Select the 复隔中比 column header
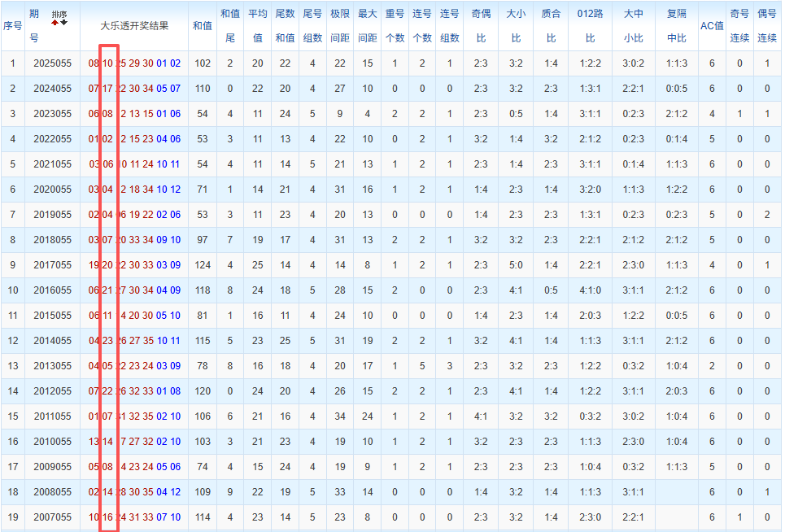Screen dimensions: 785x532 pos(676,25)
